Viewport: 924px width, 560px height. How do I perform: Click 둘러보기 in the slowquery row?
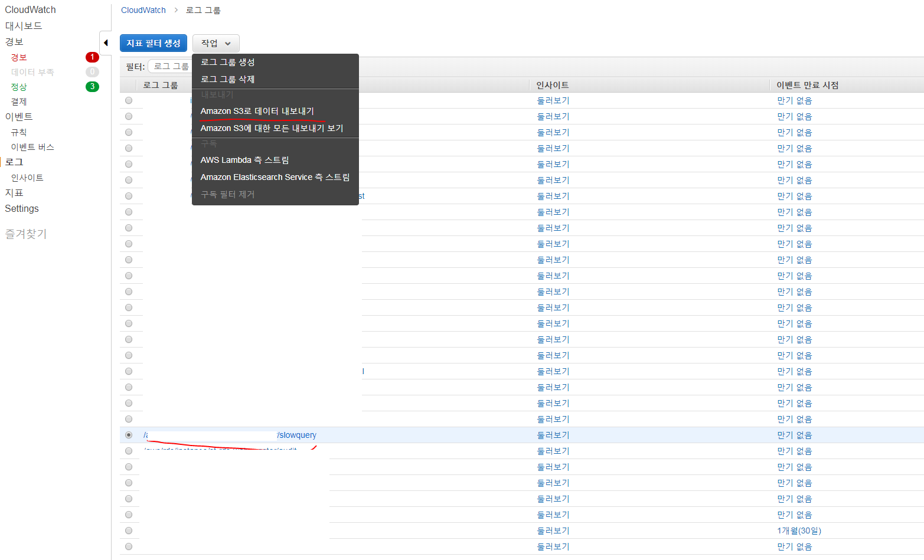(553, 435)
